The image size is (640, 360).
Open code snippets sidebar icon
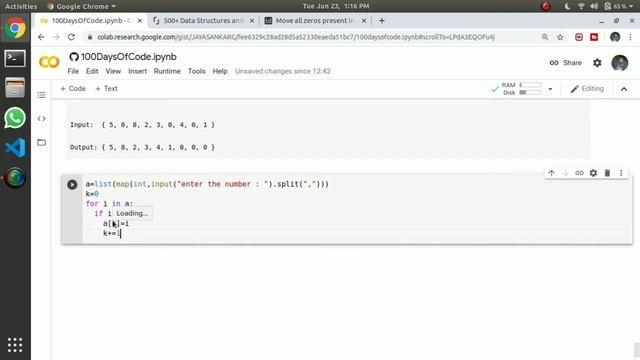click(x=42, y=119)
